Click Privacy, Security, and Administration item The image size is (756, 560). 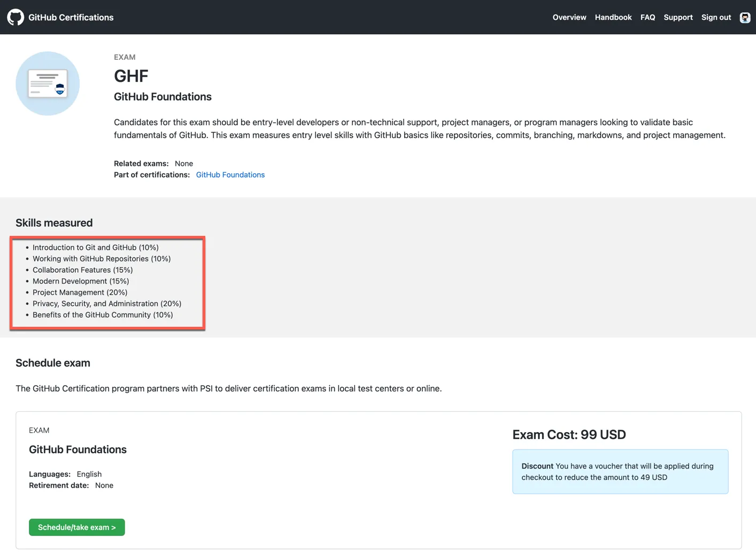(107, 304)
